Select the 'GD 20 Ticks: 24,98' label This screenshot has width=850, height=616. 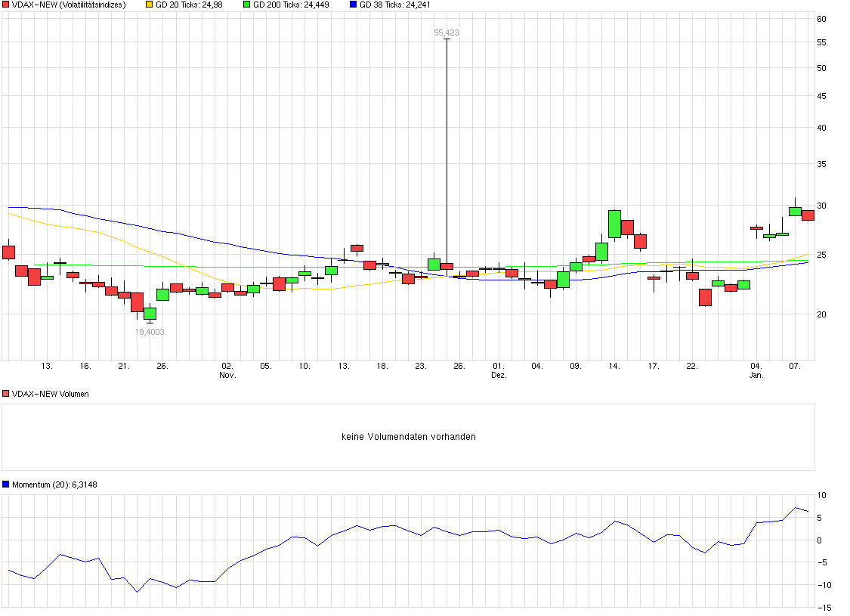[189, 5]
